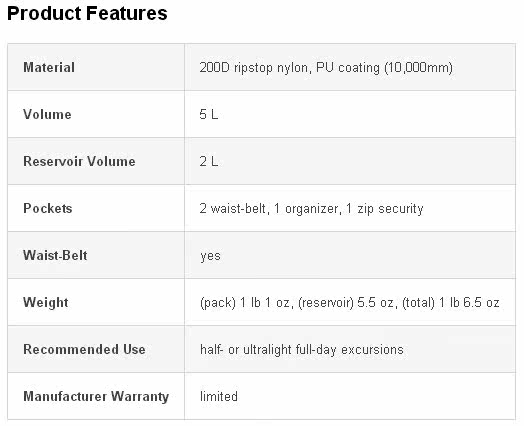This screenshot has height=426, width=524.
Task: Click the Product Features heading
Action: click(87, 14)
